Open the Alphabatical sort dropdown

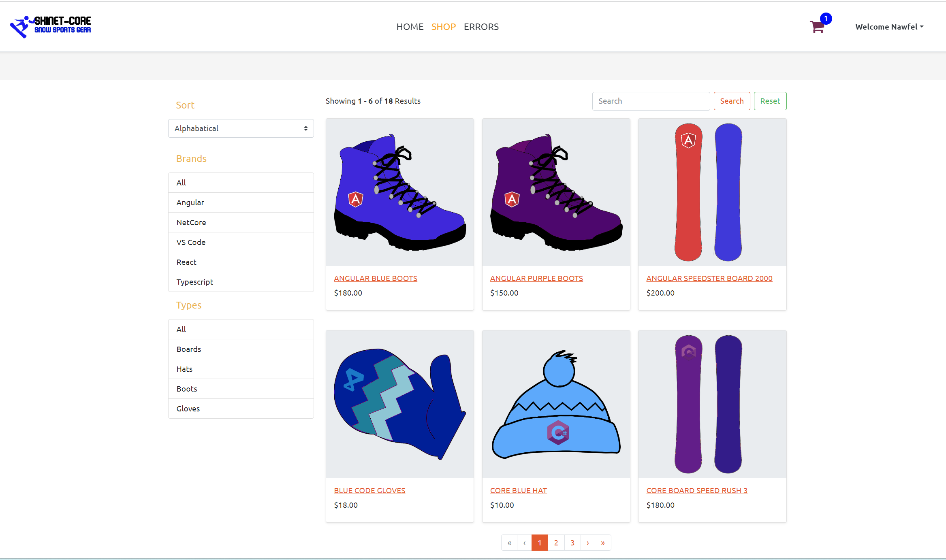click(241, 128)
